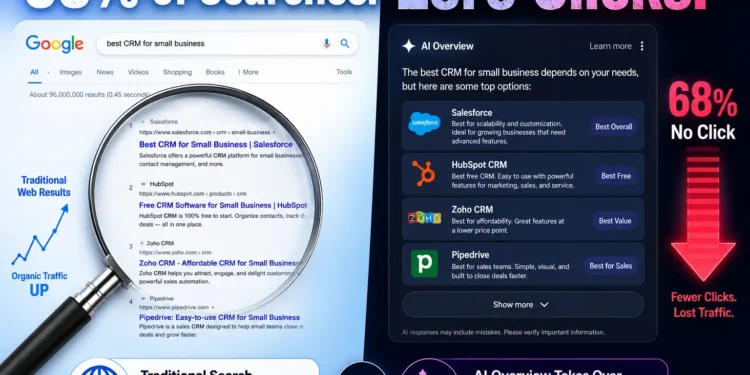The width and height of the screenshot is (750, 375).
Task: Open Zoho CRM Affordable CRM result
Action: [221, 263]
